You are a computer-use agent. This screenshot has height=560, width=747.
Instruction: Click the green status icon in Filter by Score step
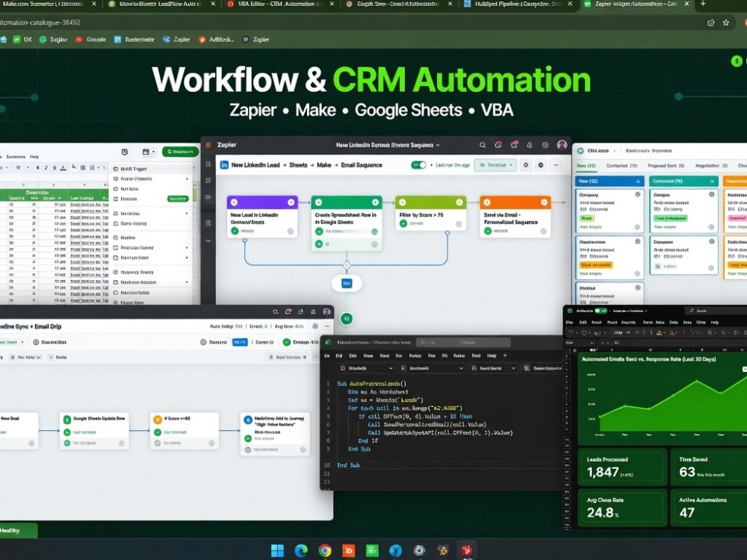click(403, 223)
